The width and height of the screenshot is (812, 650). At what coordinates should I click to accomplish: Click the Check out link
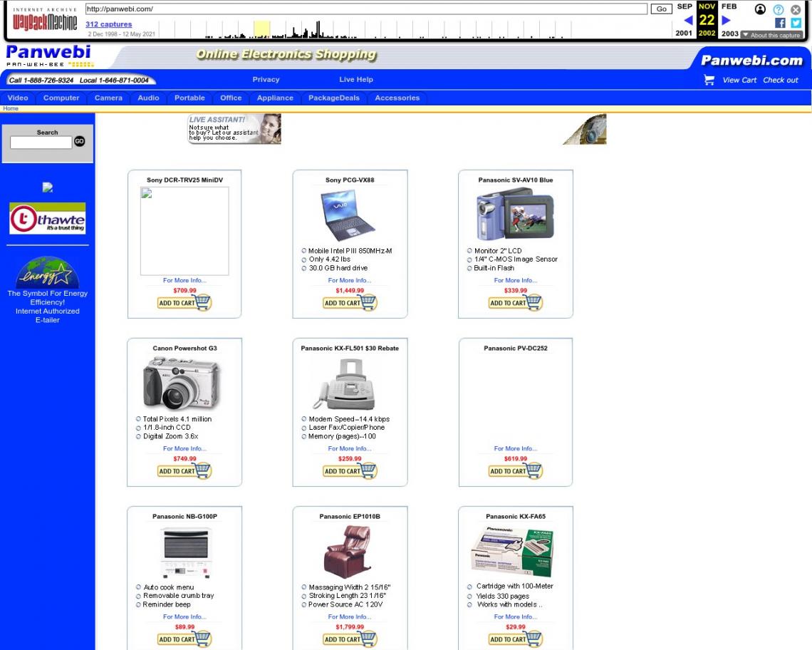(781, 80)
